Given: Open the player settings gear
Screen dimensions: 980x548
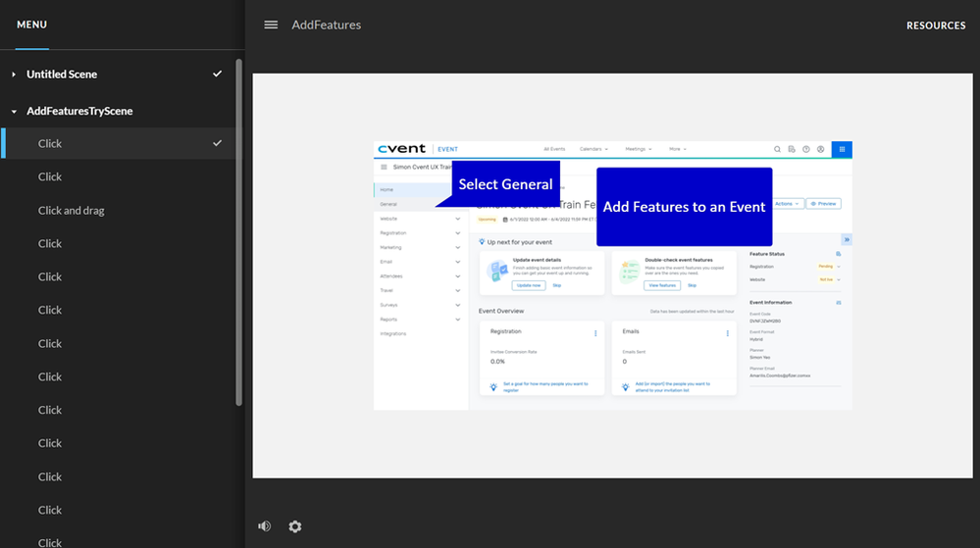Looking at the screenshot, I should [x=295, y=526].
